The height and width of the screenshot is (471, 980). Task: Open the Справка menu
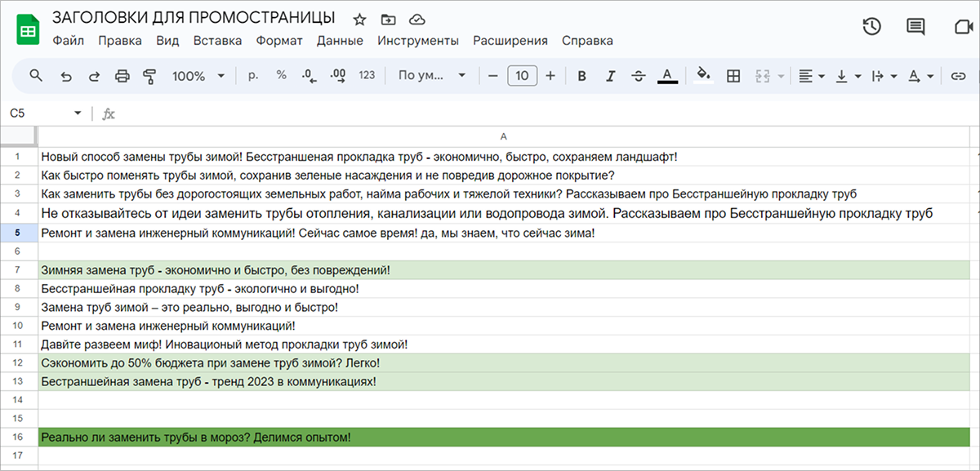[587, 41]
